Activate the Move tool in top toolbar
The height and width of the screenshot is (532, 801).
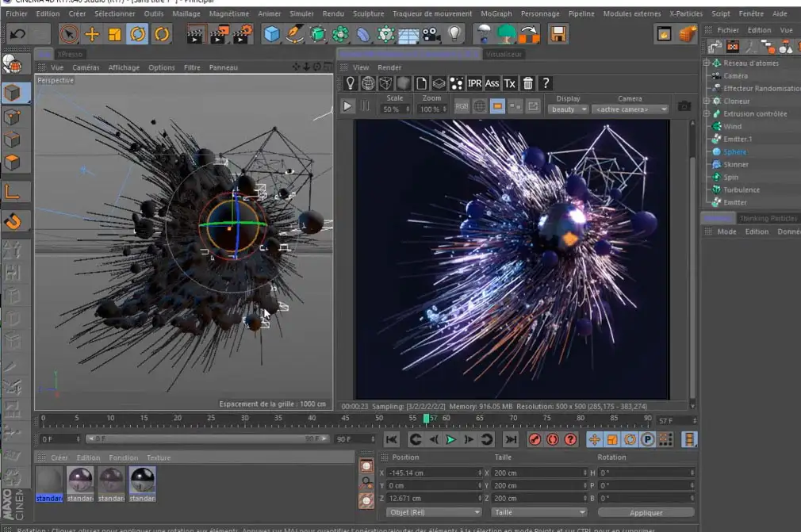click(92, 34)
